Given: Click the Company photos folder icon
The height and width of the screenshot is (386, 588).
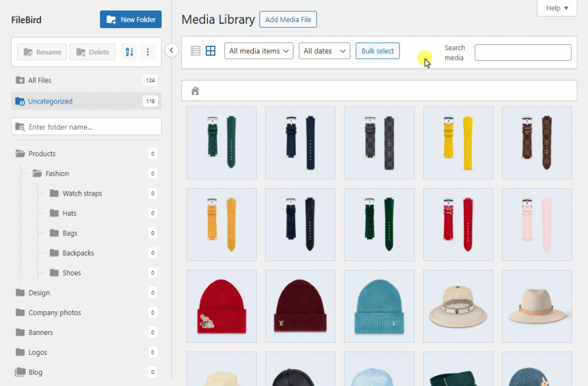Looking at the screenshot, I should 20,312.
